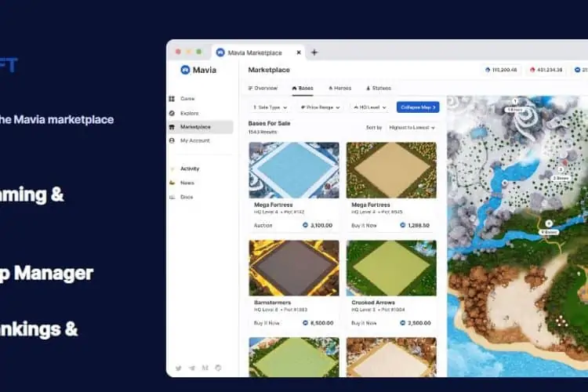Open a new browser tab with plus icon
Viewport: 588px width, 392px height.
(x=314, y=53)
